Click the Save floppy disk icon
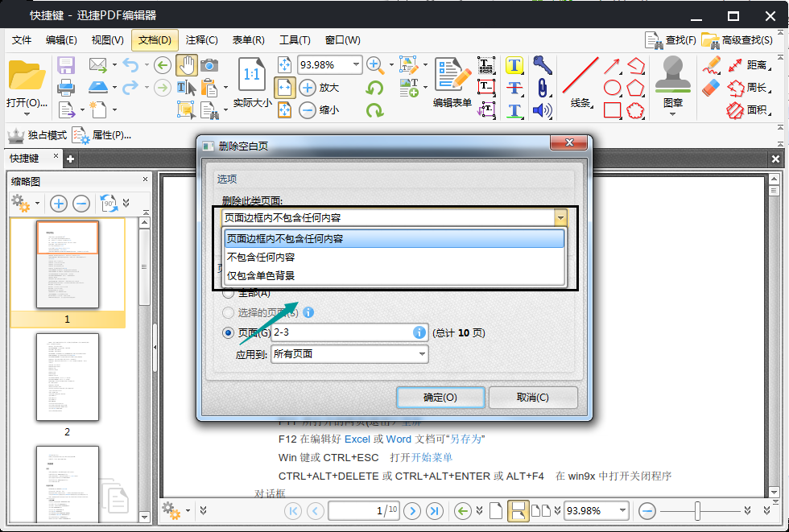The height and width of the screenshot is (532, 789). point(66,65)
